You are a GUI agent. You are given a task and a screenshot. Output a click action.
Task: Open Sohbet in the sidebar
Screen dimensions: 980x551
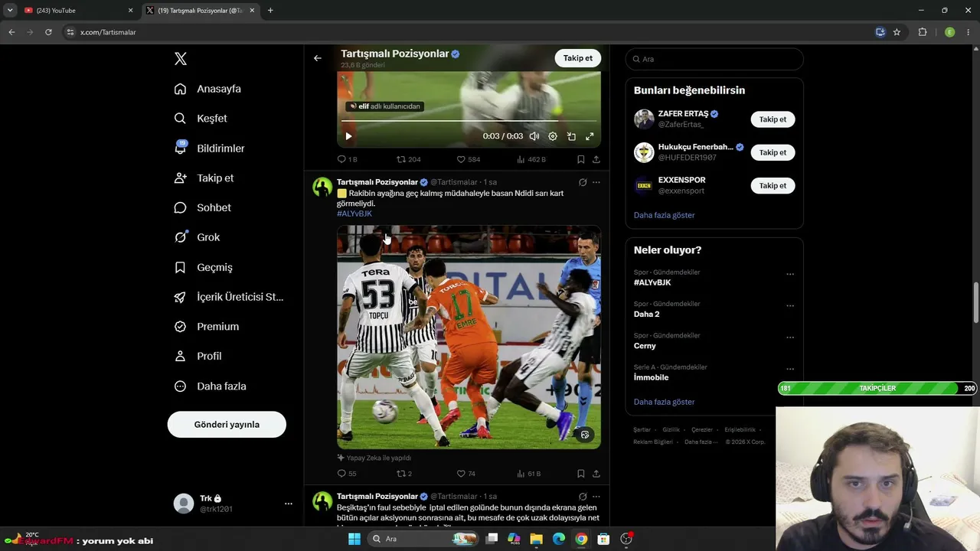203,207
